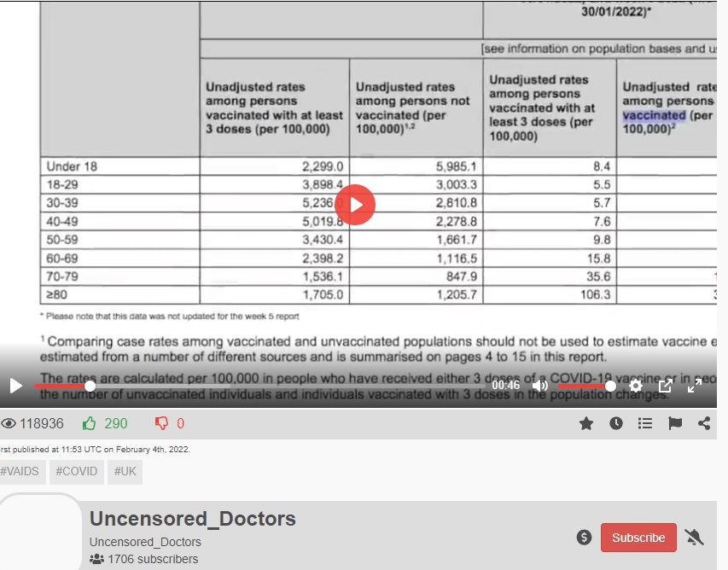The width and height of the screenshot is (728, 570).
Task: Click the channel avatar thumbnail
Action: [x=41, y=532]
